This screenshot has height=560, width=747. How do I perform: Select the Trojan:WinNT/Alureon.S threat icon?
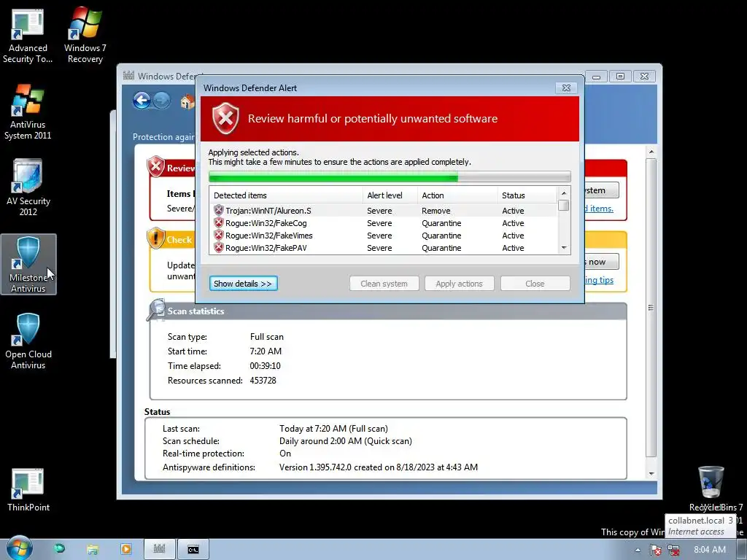(x=219, y=211)
